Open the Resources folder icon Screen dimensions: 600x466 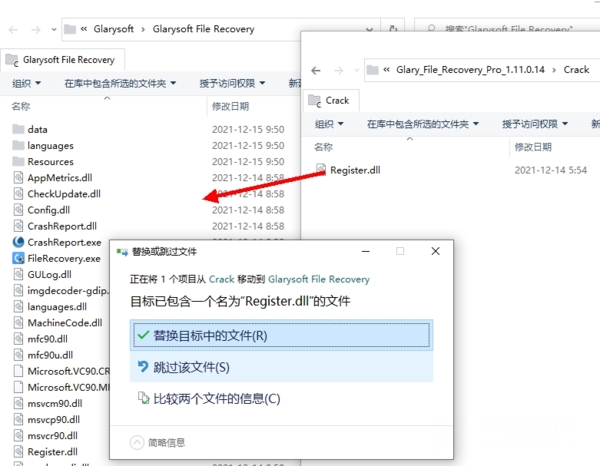tap(18, 161)
